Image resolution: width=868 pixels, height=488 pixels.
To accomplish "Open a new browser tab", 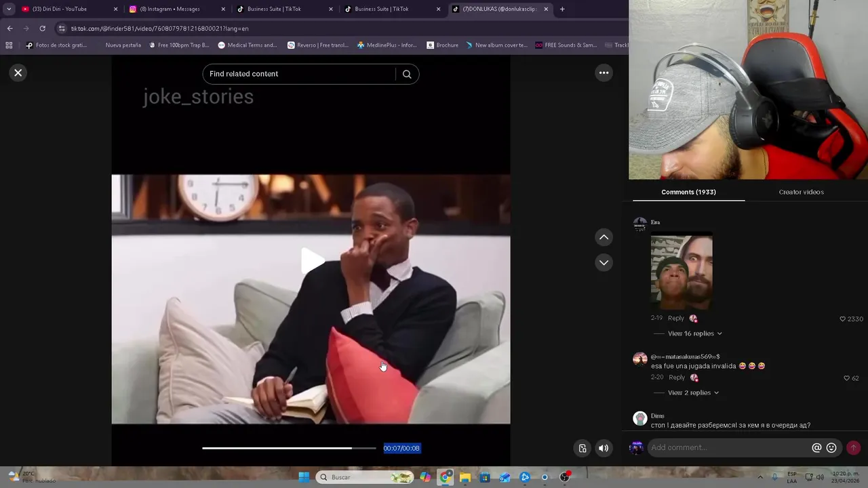I will point(562,9).
